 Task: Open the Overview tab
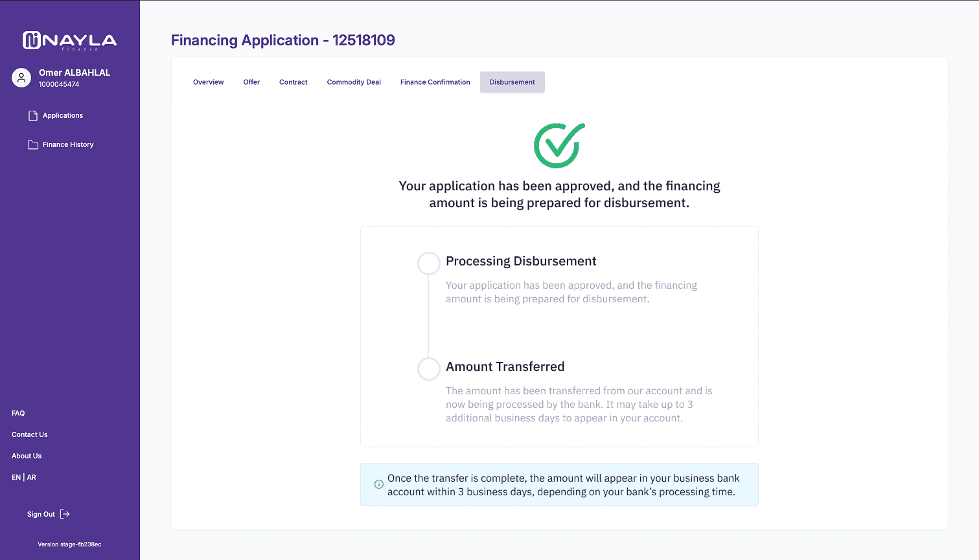coord(208,82)
